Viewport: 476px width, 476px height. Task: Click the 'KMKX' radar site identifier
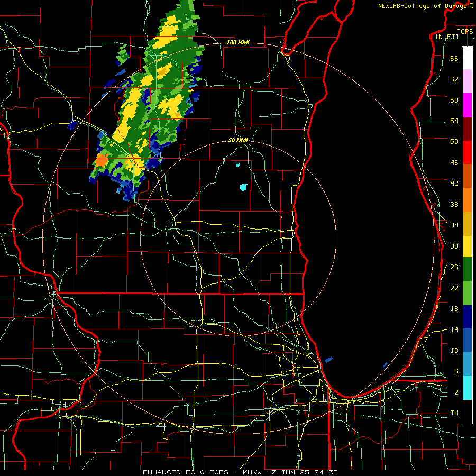pos(253,472)
